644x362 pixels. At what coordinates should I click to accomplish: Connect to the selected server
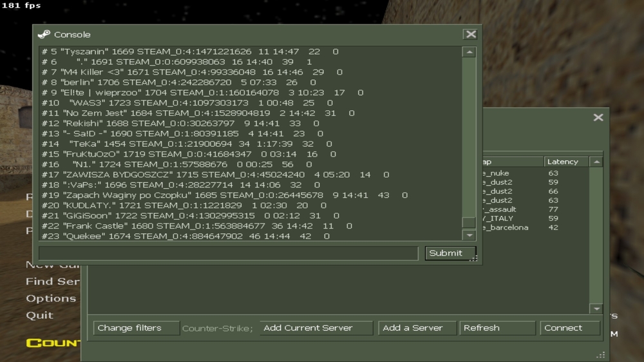coord(570,328)
